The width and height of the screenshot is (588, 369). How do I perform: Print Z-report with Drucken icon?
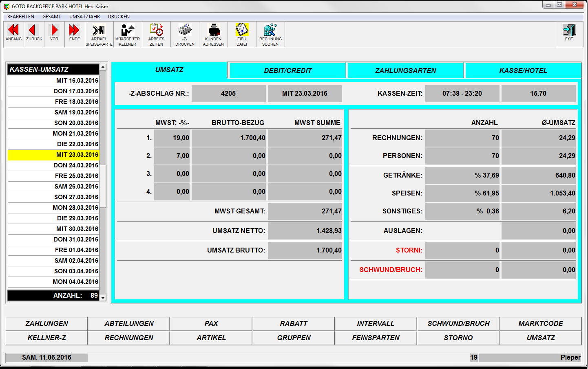tap(185, 34)
